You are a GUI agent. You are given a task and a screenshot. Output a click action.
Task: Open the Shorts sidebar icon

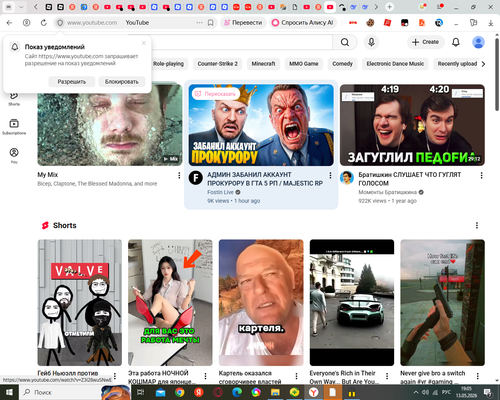pyautogui.click(x=14, y=99)
